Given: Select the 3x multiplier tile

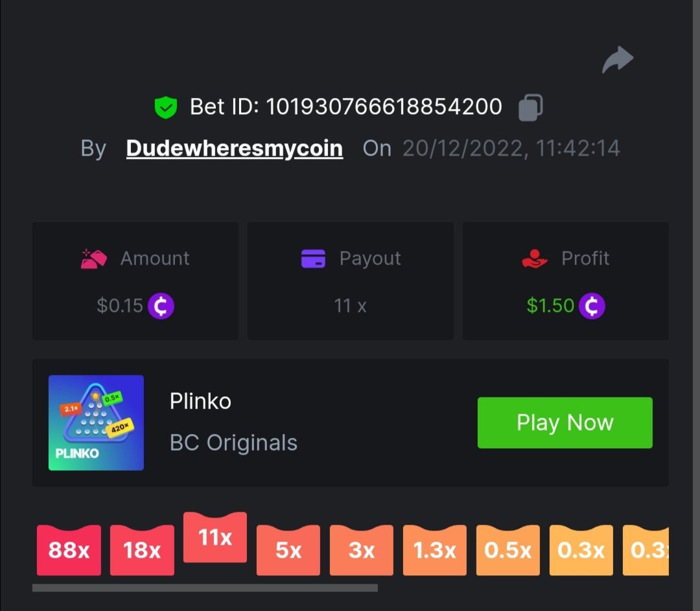Looking at the screenshot, I should click(362, 550).
